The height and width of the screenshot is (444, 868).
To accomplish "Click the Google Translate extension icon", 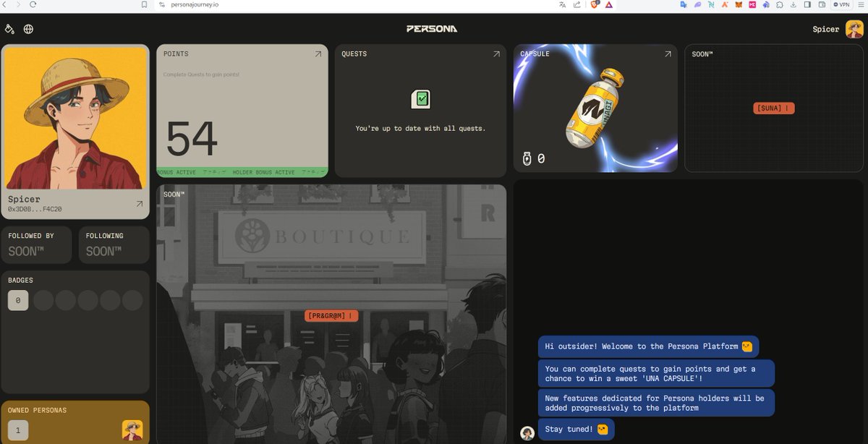I will 684,4.
